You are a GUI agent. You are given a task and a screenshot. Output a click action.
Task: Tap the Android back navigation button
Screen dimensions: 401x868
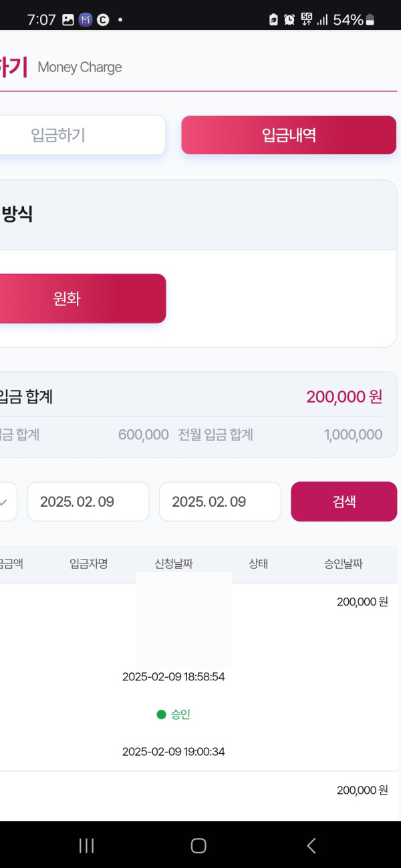point(311,846)
